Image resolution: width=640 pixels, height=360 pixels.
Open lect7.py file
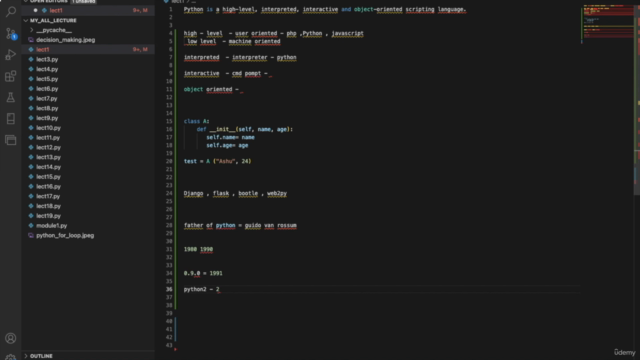click(x=47, y=98)
